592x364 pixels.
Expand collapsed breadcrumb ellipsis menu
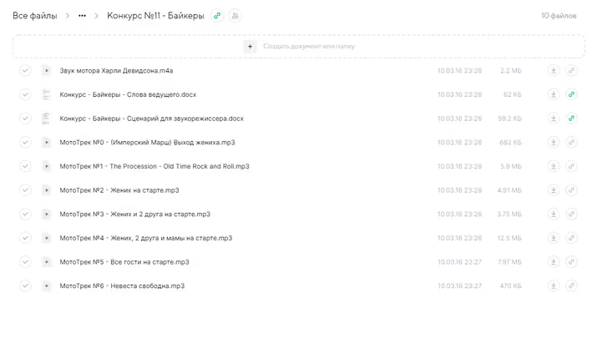click(x=82, y=16)
